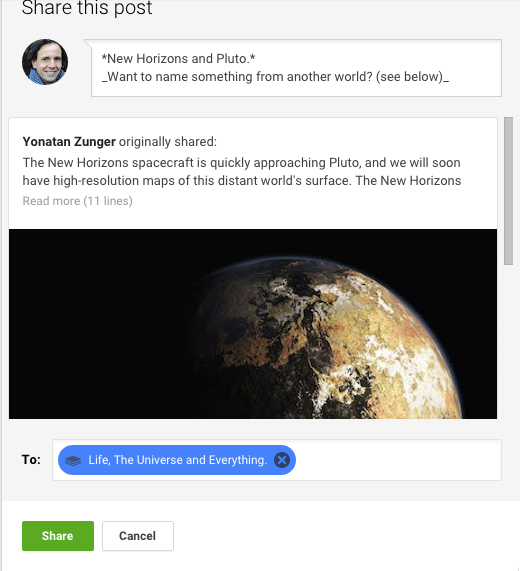
Task: Open Yonatan Zunger's profile link
Action: pyautogui.click(x=69, y=142)
